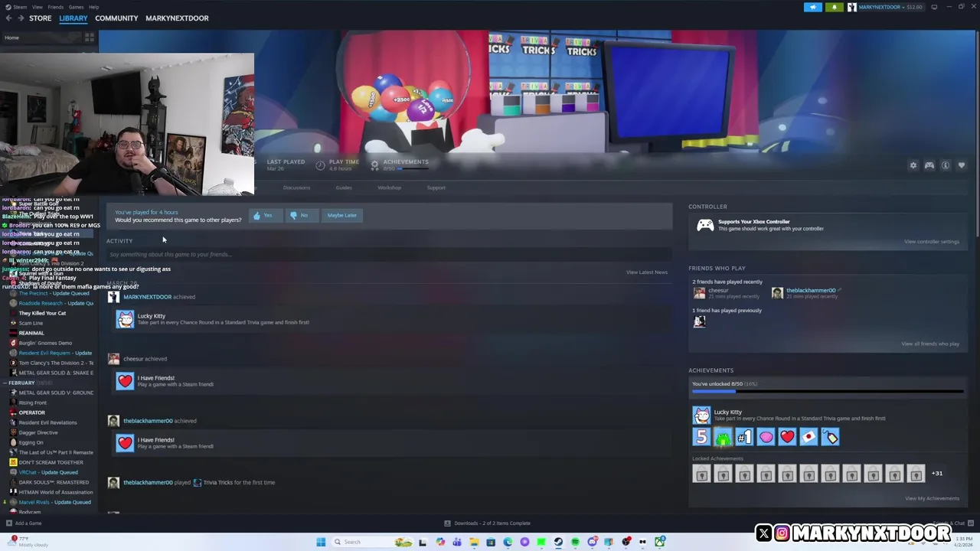Click the thumbs up Yes icon

click(257, 216)
